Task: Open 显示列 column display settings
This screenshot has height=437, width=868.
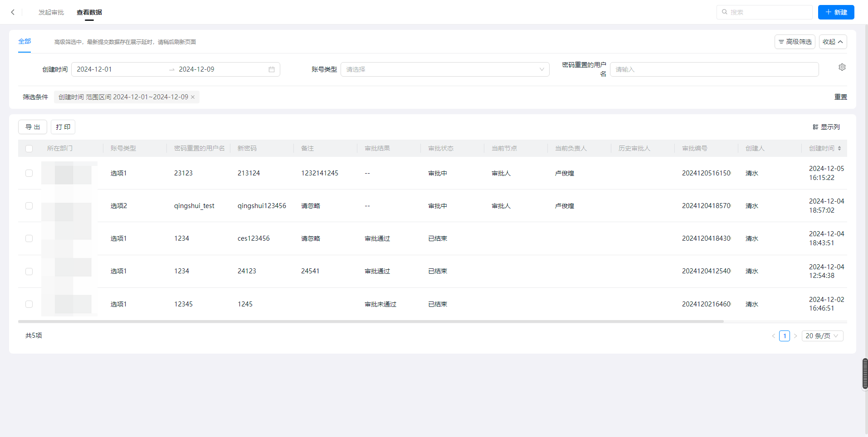Action: point(826,127)
